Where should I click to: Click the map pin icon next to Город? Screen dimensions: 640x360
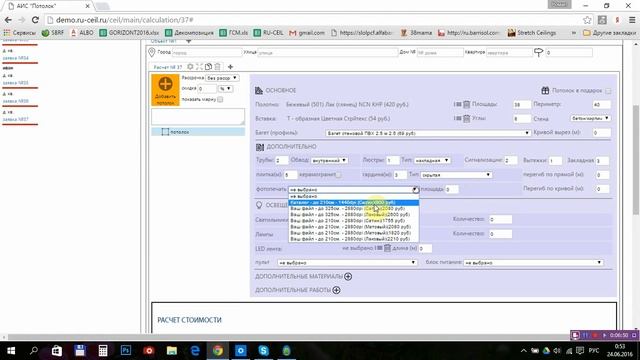pos(152,52)
